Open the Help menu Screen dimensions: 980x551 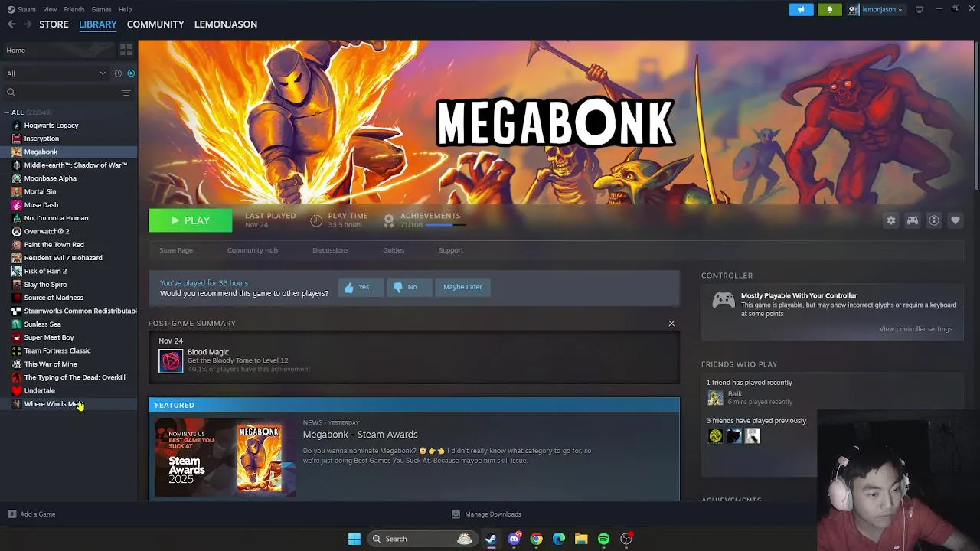coord(125,9)
